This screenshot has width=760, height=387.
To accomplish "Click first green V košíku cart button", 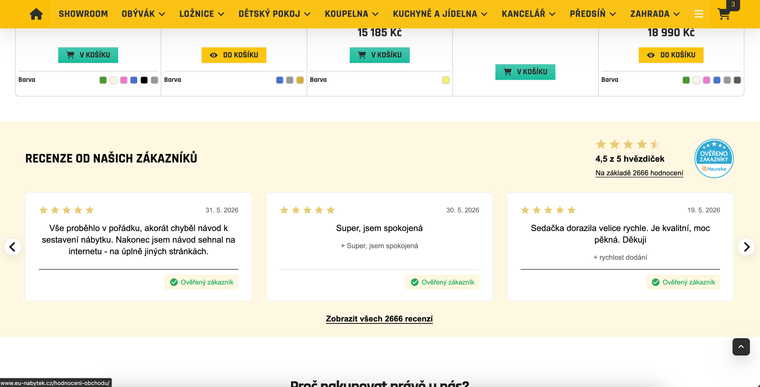I will coord(88,55).
